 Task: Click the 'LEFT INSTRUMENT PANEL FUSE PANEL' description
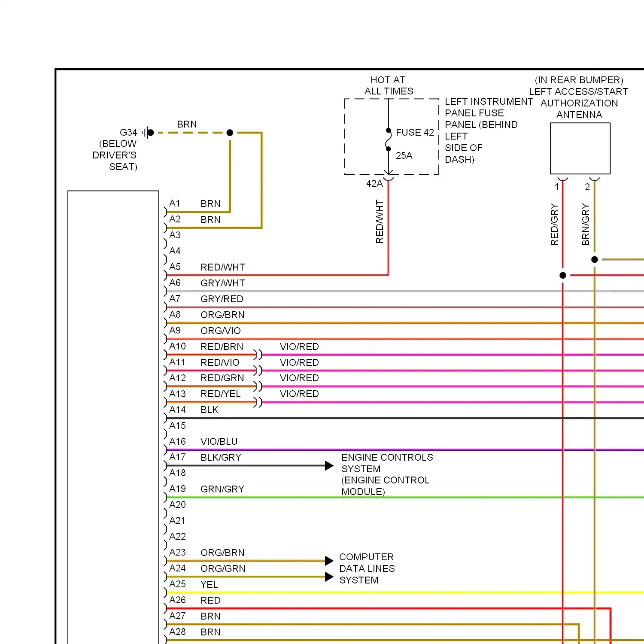(489, 130)
